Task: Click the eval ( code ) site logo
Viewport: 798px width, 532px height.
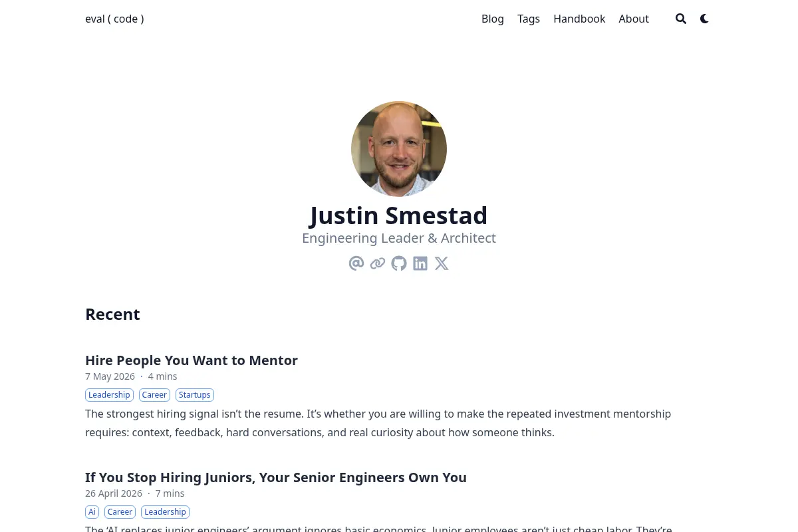Action: 114,19
